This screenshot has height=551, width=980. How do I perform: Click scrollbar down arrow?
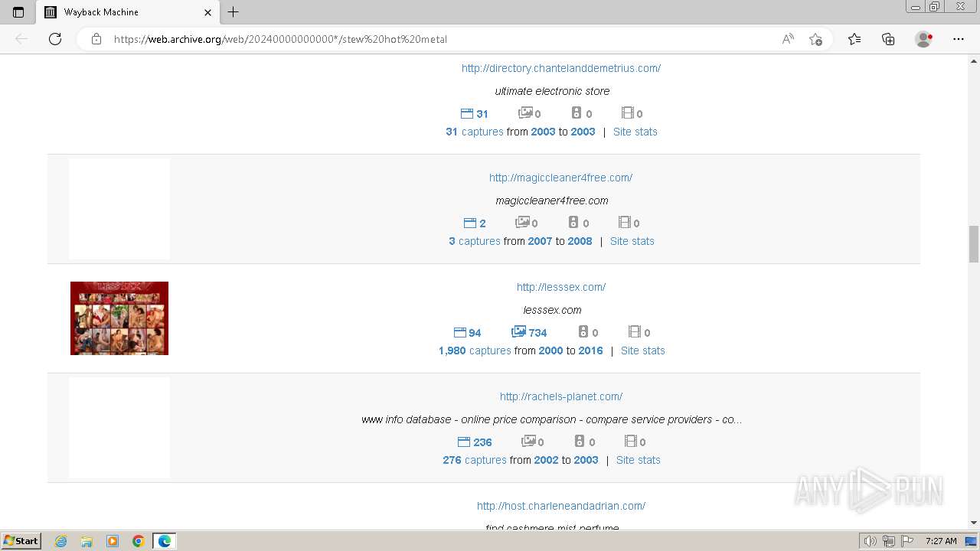974,523
